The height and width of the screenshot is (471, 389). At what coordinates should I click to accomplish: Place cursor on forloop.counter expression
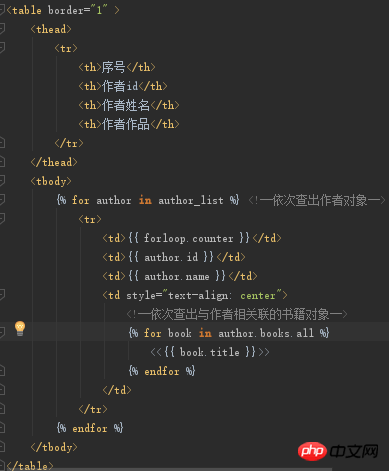[x=189, y=238]
